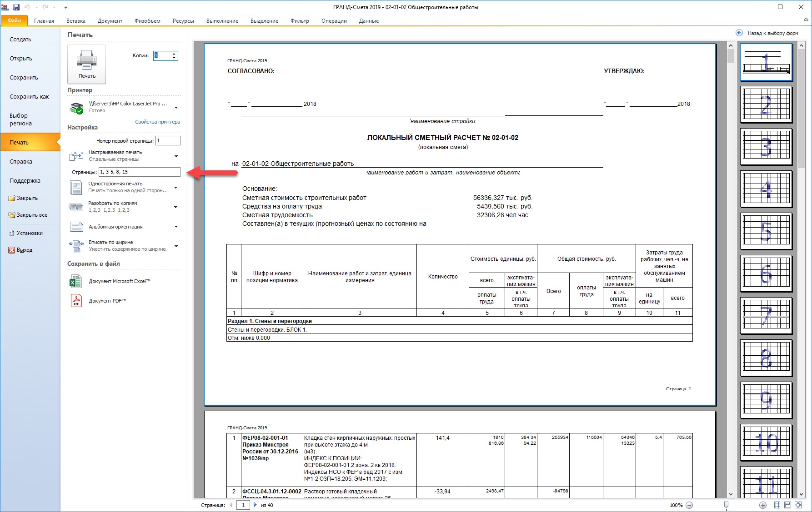
Task: Open the Настраиваемая печать dropdown arrow
Action: pyautogui.click(x=176, y=156)
